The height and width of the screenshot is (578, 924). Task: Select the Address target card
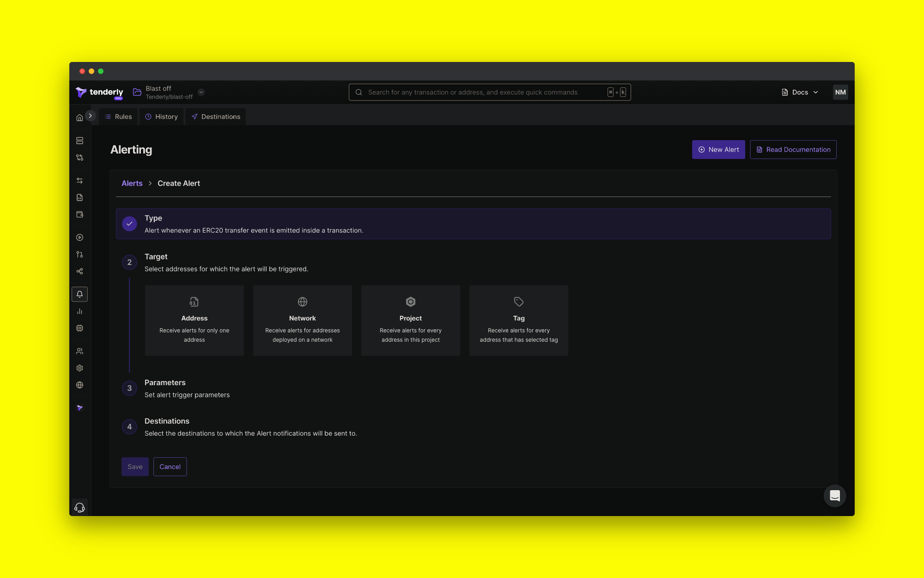click(x=194, y=320)
